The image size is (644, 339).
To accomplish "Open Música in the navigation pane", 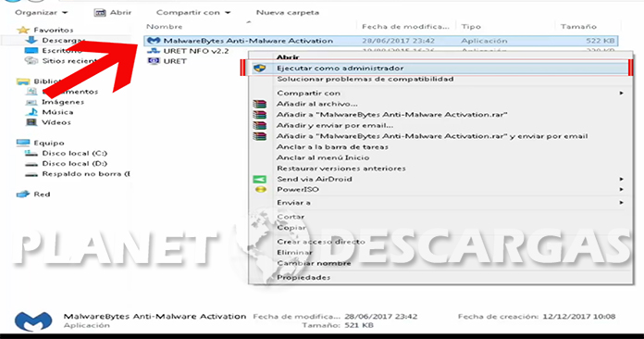I will coord(57,112).
